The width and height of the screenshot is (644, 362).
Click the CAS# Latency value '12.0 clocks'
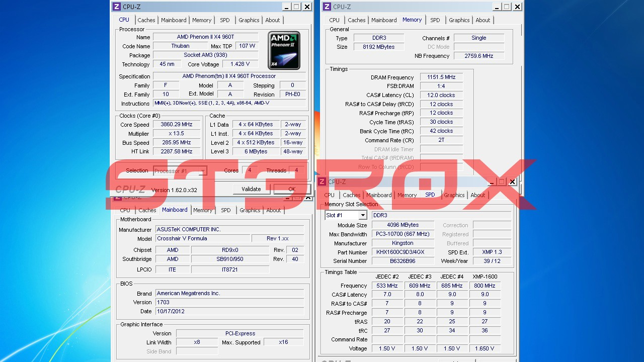[441, 95]
